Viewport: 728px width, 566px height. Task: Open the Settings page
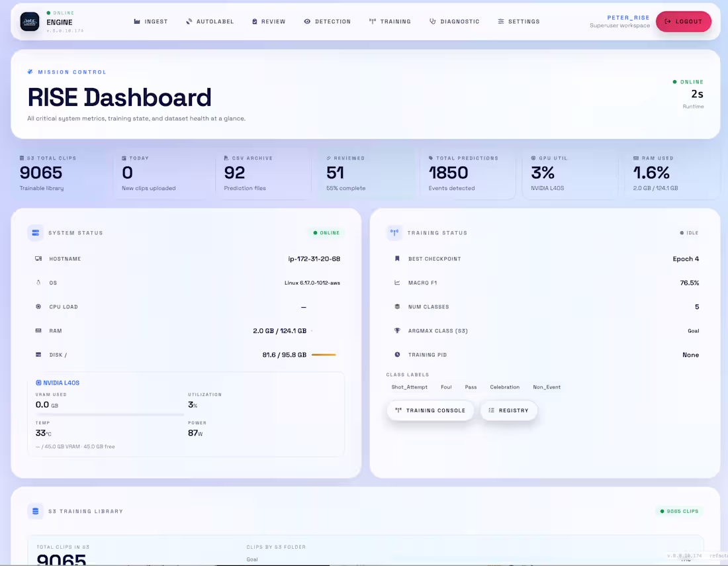pos(519,22)
